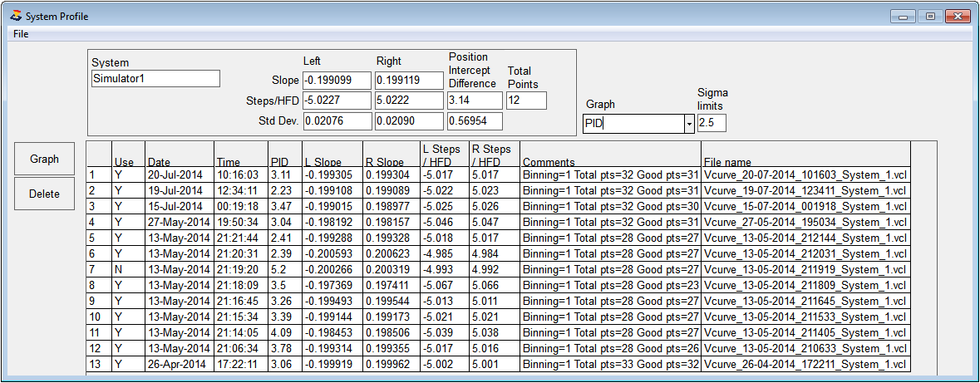
Task: Click the File name column header
Action: [x=805, y=155]
